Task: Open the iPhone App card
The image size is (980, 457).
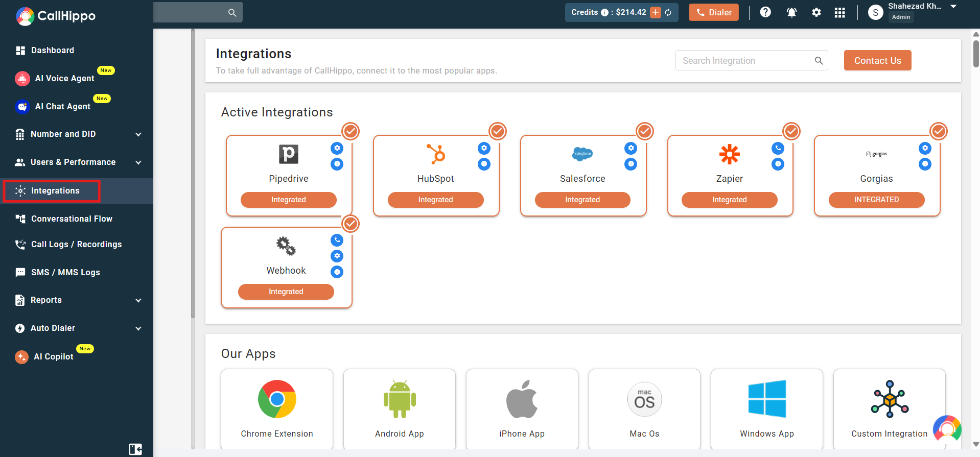Action: click(522, 409)
